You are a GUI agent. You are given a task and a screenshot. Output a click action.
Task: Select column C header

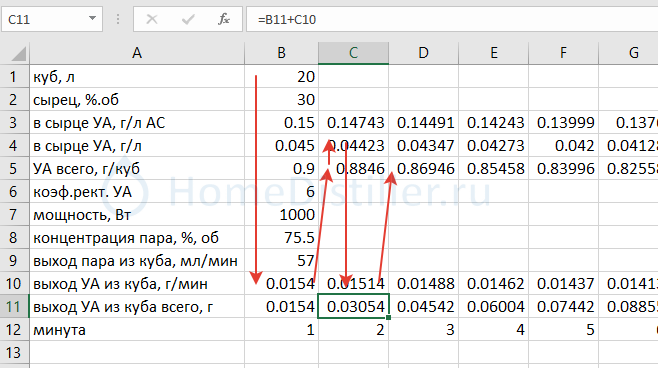[x=353, y=53]
